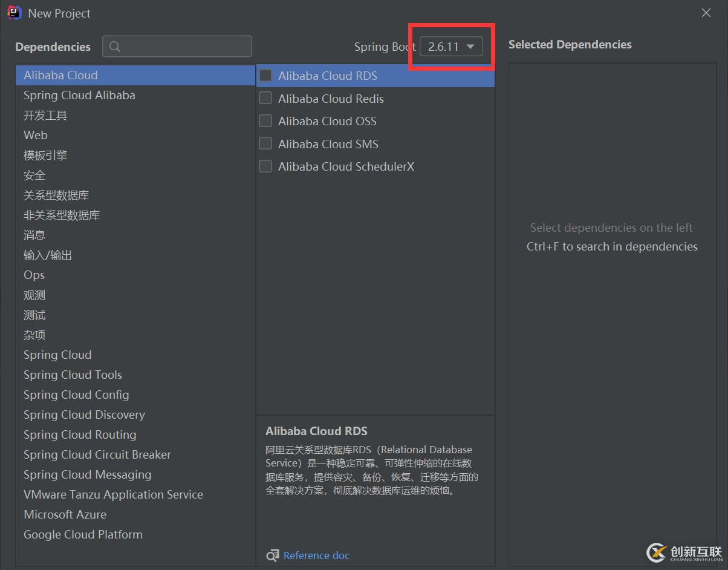Select Alibaba Cloud SchedulerX checkbox
The image size is (728, 570).
click(265, 166)
